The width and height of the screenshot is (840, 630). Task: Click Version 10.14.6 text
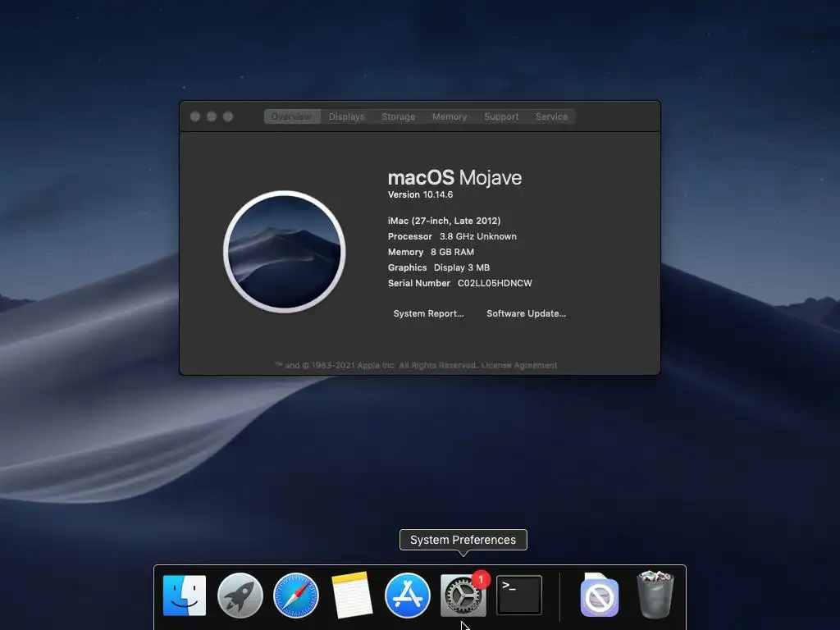click(x=421, y=194)
